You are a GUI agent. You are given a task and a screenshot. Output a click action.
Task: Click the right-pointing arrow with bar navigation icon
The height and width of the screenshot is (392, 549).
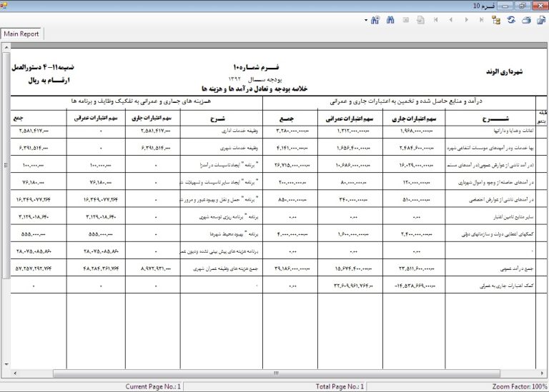(x=482, y=21)
